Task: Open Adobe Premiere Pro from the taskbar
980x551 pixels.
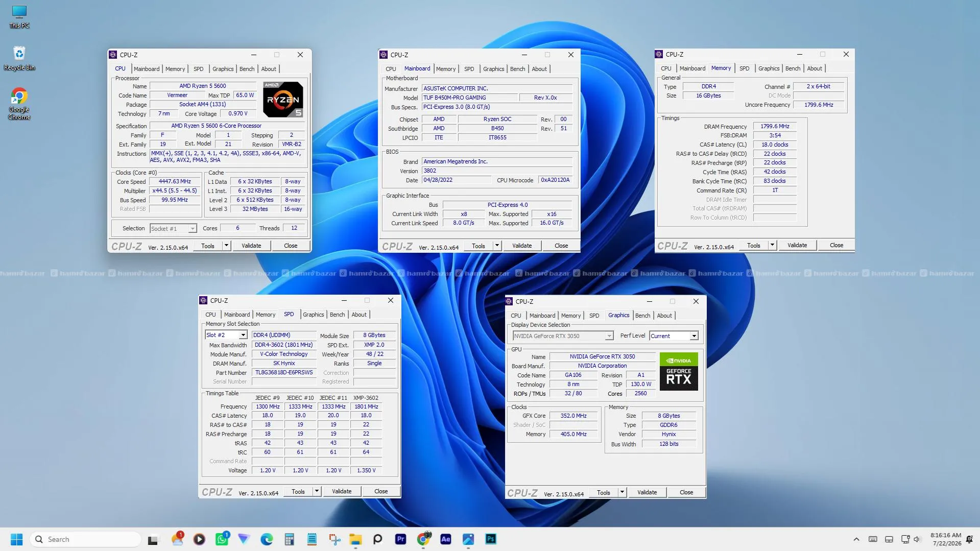Action: [x=400, y=539]
